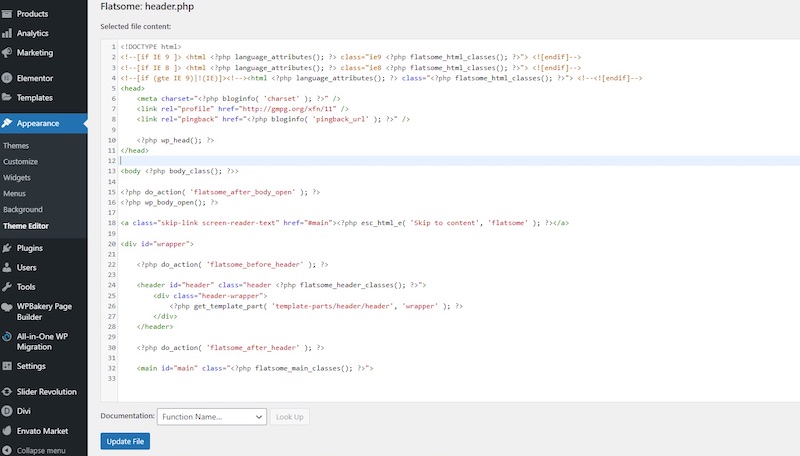Click the Analytics bar chart icon
The width and height of the screenshot is (800, 456).
point(8,33)
